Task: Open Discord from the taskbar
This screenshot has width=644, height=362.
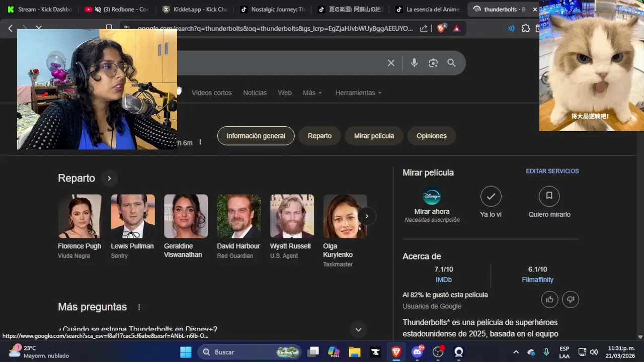Action: click(x=417, y=352)
